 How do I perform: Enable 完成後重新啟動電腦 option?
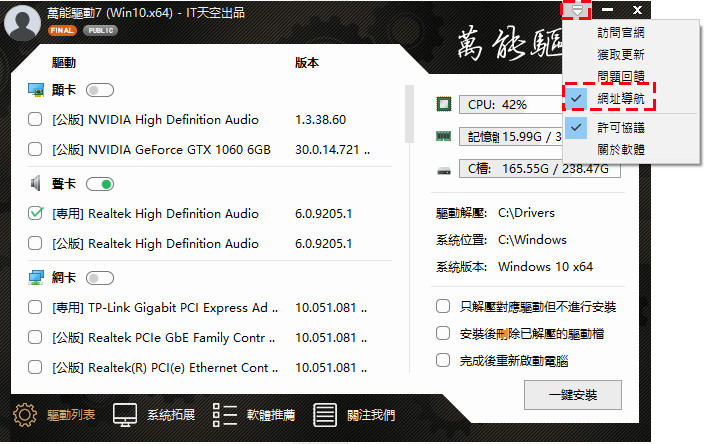[x=443, y=360]
